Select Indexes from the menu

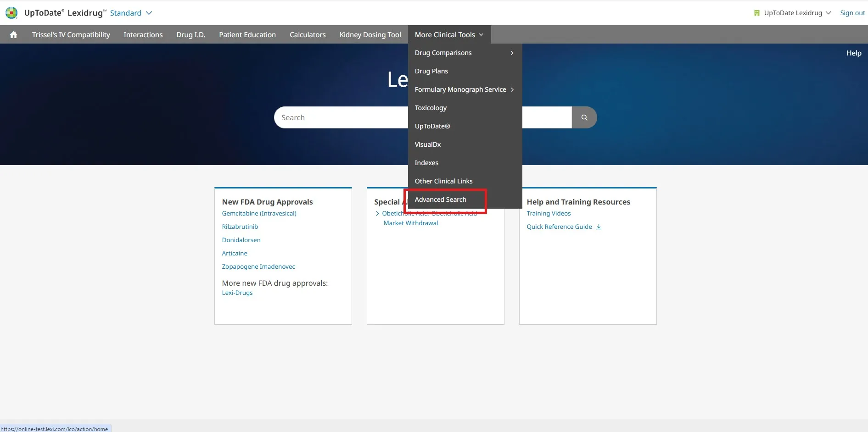(465, 163)
